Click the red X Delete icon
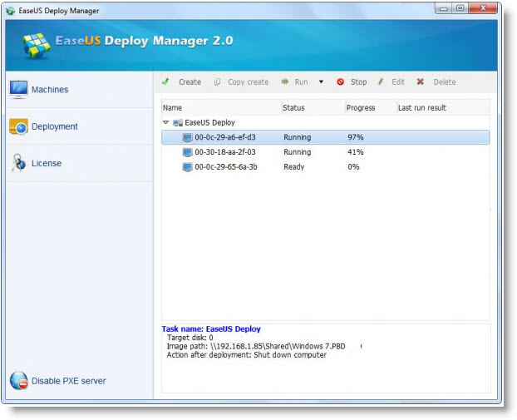The height and width of the screenshot is (420, 517). 420,82
